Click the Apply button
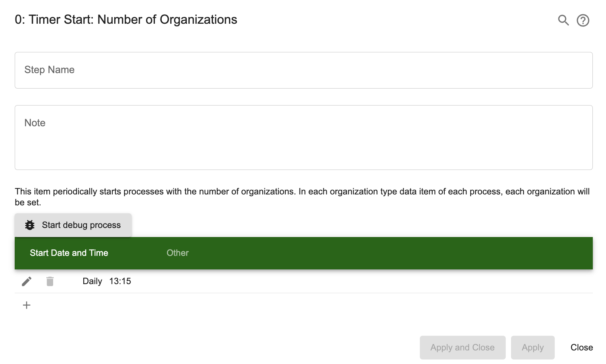 click(x=533, y=347)
